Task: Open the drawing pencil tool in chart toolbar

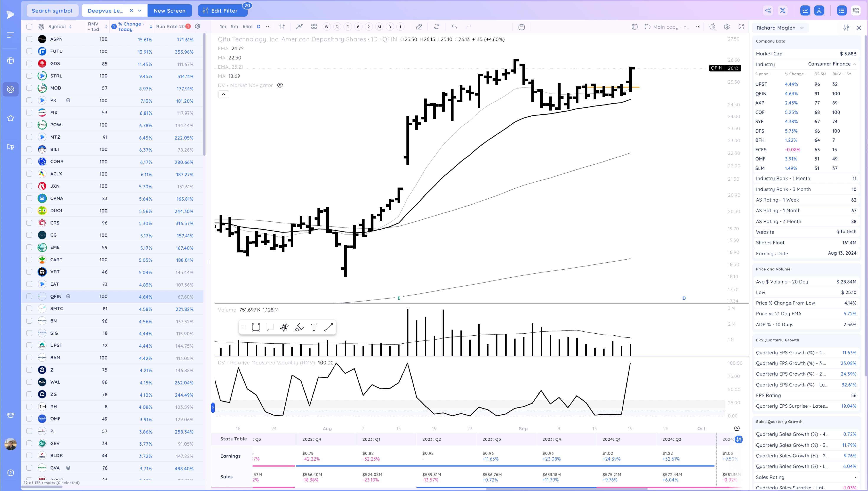Action: tap(419, 27)
